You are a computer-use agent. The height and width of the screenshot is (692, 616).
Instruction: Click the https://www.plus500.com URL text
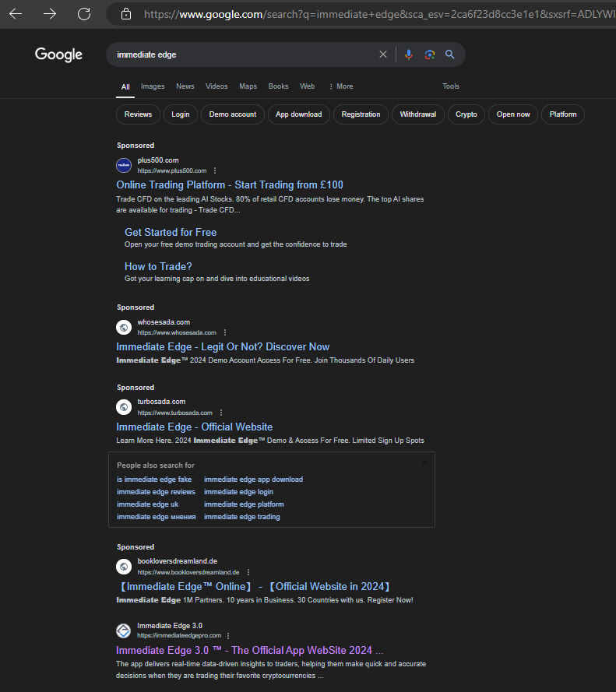[x=172, y=170]
